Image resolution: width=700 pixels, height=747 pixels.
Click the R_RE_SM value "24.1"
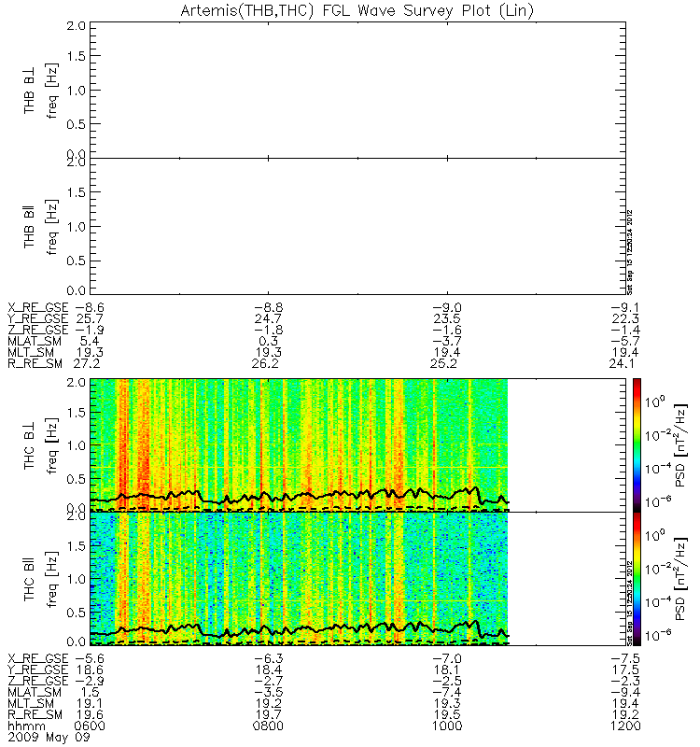coord(622,363)
